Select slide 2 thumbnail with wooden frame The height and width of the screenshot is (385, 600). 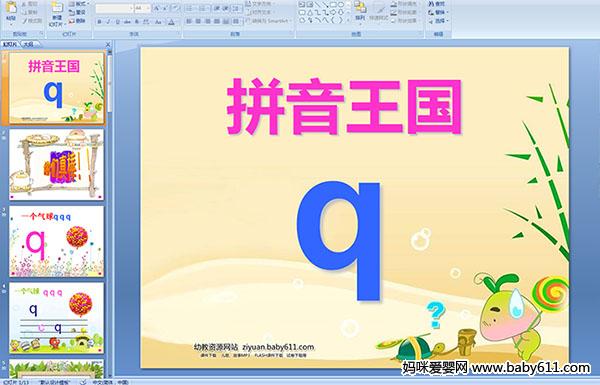57,164
